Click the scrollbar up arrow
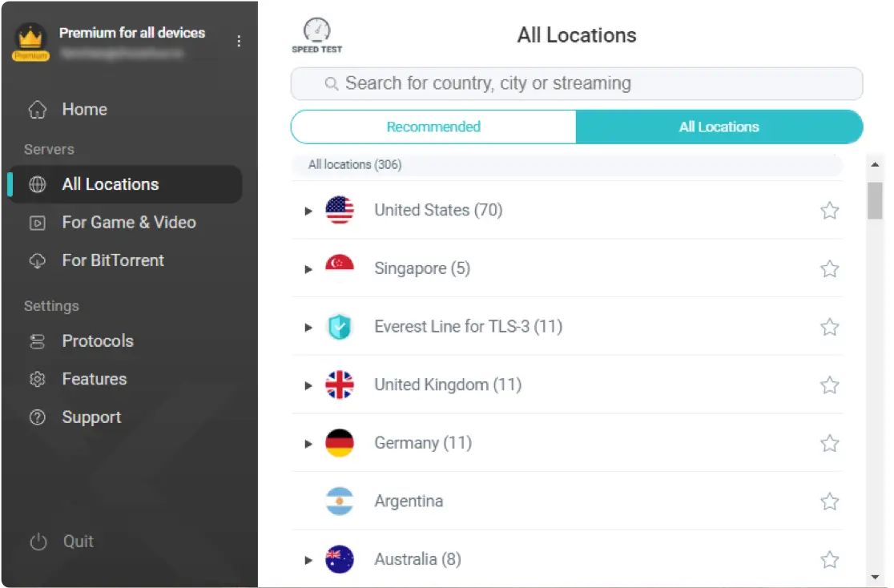Image resolution: width=894 pixels, height=588 pixels. (875, 165)
